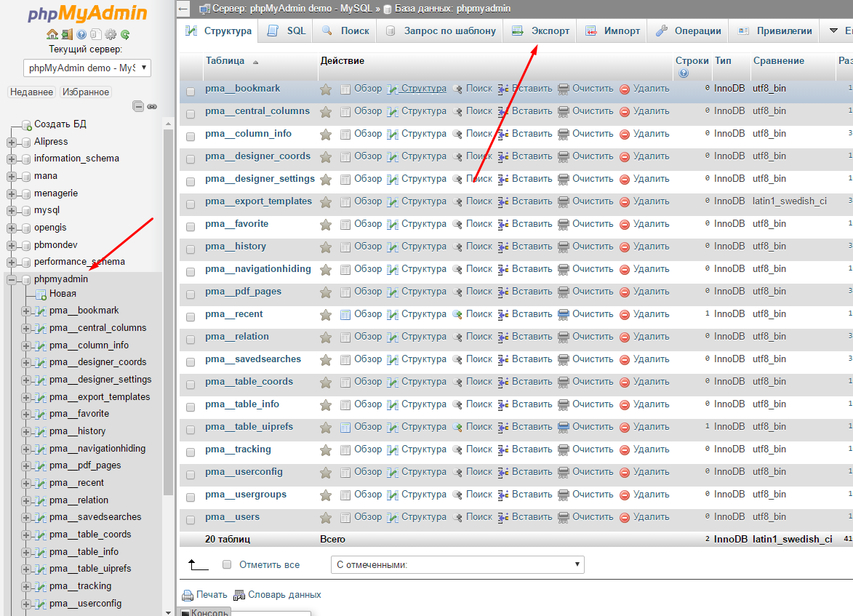Open the Экспорт tab

[x=540, y=31]
